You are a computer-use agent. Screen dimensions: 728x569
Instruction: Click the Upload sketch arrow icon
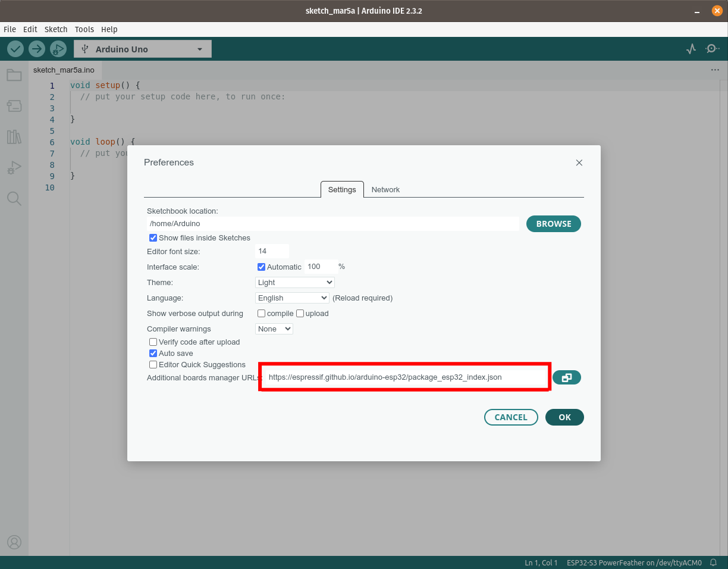(37, 49)
